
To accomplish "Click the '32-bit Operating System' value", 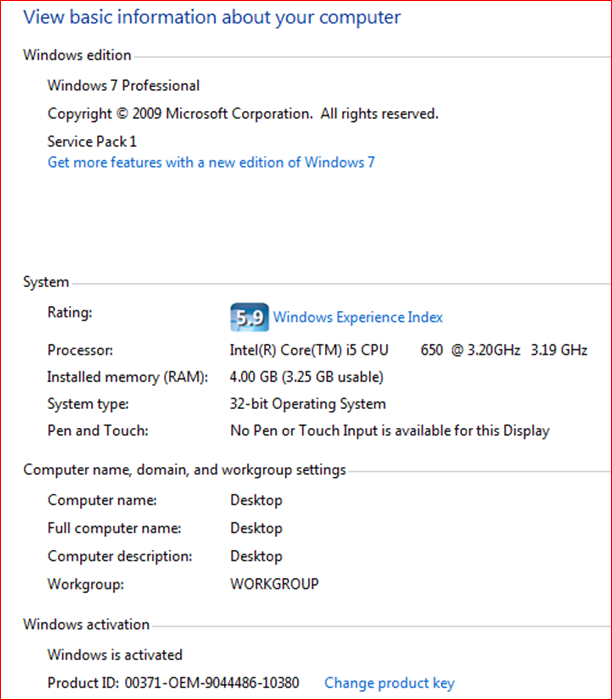I will (x=308, y=404).
